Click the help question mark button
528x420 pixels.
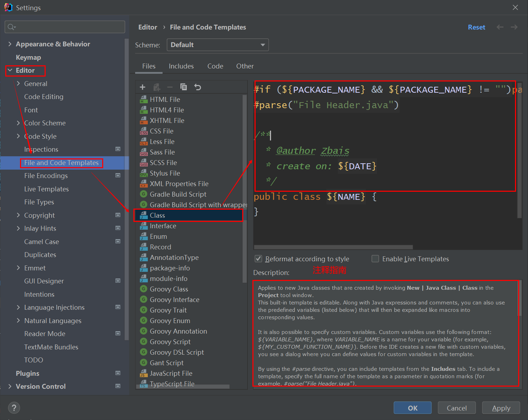14,408
